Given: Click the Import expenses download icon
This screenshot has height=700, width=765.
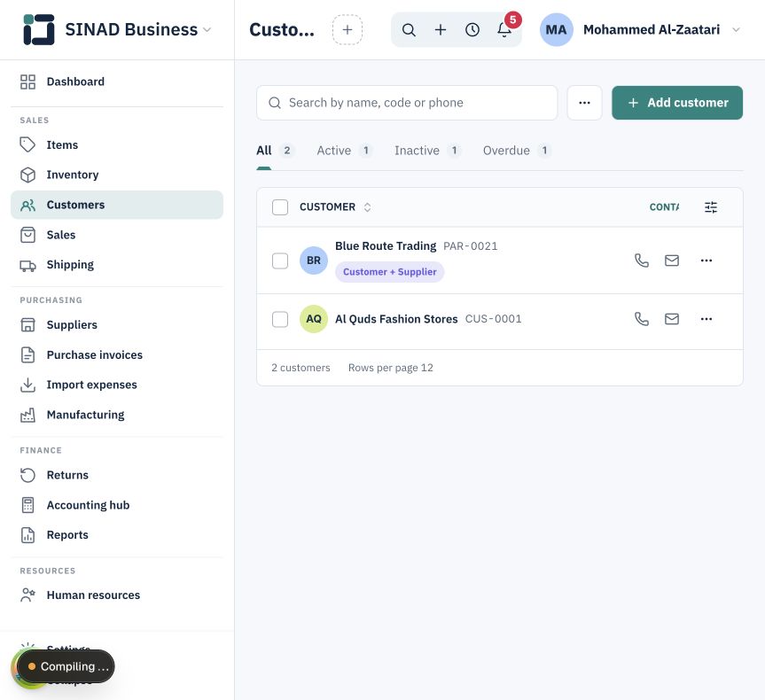Looking at the screenshot, I should 27,385.
